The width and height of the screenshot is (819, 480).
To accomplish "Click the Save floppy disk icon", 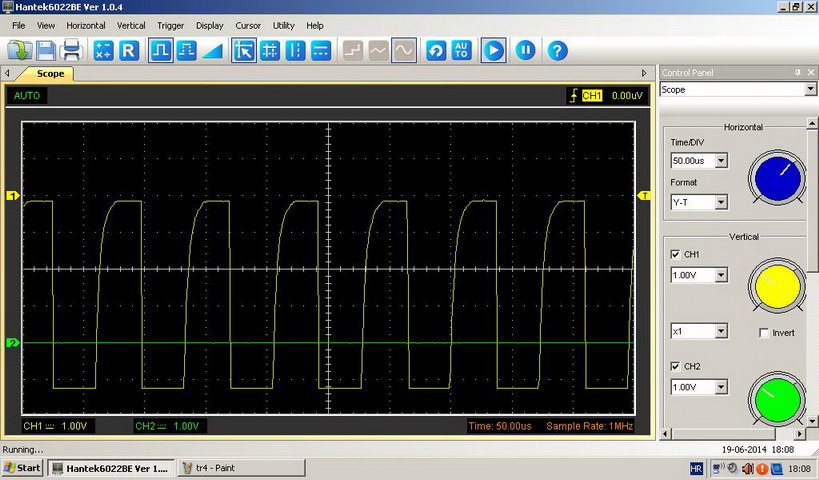I will tap(46, 50).
